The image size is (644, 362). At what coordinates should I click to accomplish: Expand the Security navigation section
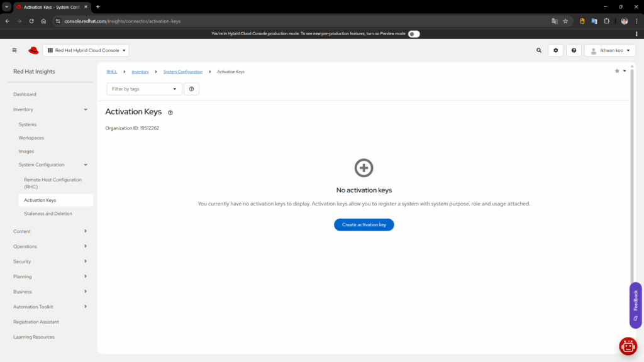click(x=50, y=261)
